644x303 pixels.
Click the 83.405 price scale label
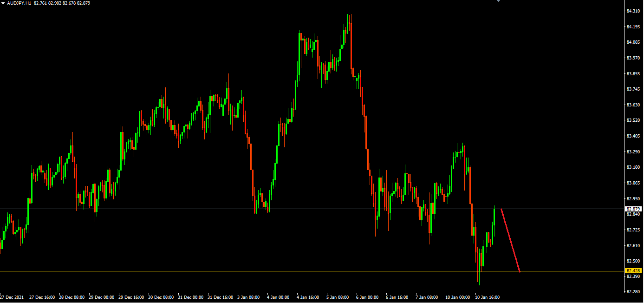tap(633, 136)
